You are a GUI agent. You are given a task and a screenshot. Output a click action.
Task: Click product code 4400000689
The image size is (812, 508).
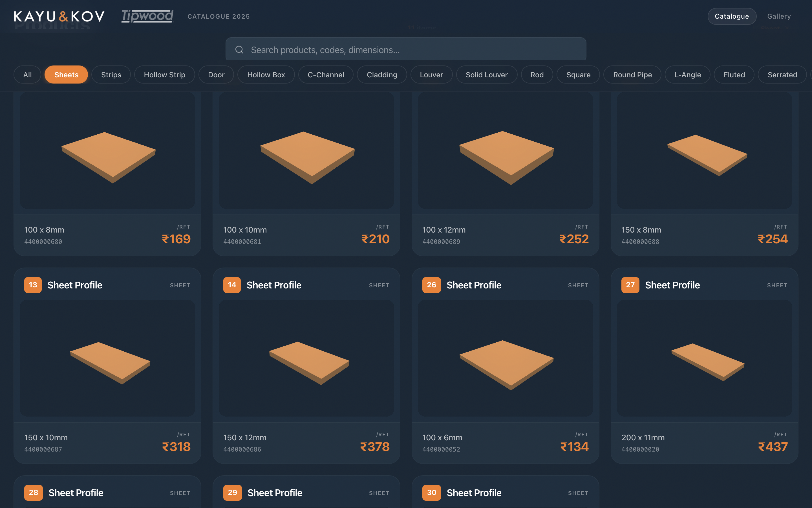click(x=441, y=242)
